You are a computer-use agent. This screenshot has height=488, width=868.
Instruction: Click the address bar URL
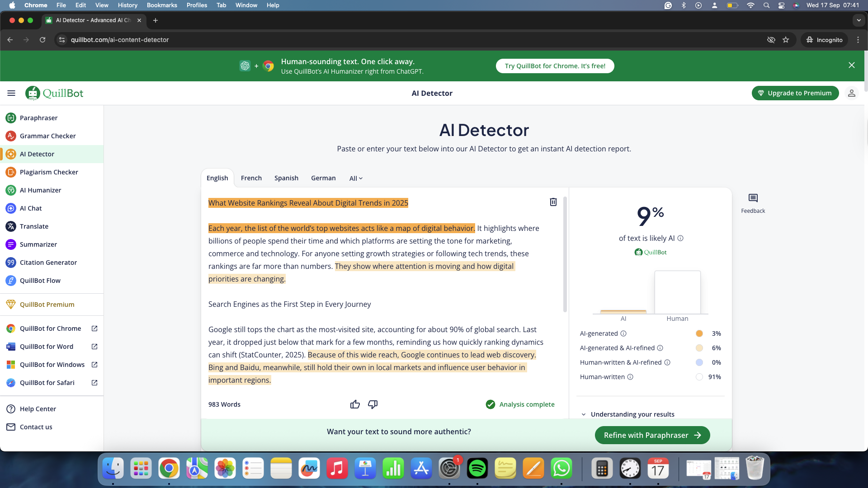(120, 40)
